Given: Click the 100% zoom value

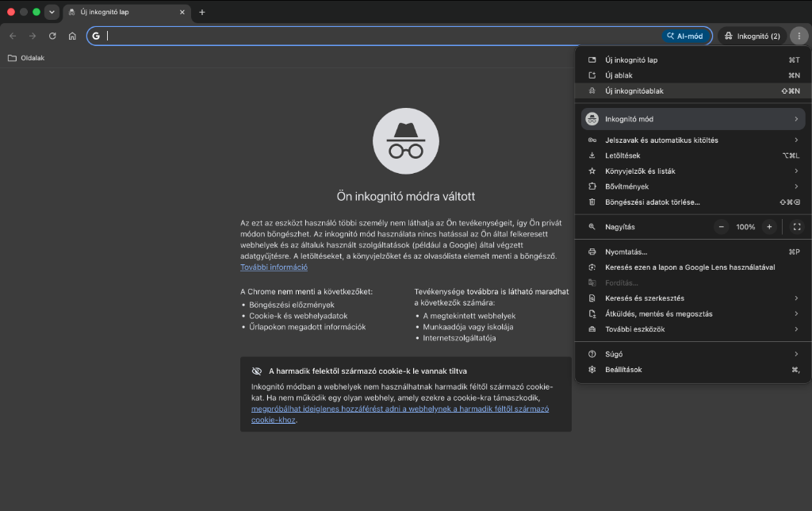Looking at the screenshot, I should [x=745, y=227].
